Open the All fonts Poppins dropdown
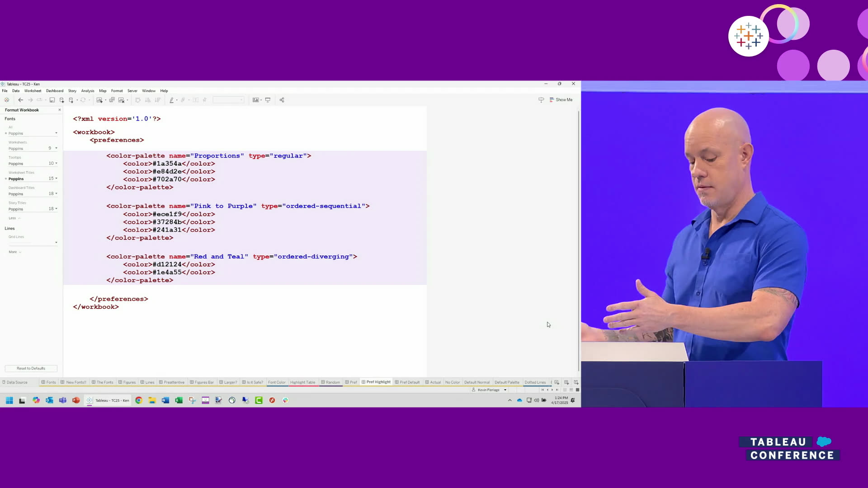The width and height of the screenshot is (868, 488). [56, 133]
